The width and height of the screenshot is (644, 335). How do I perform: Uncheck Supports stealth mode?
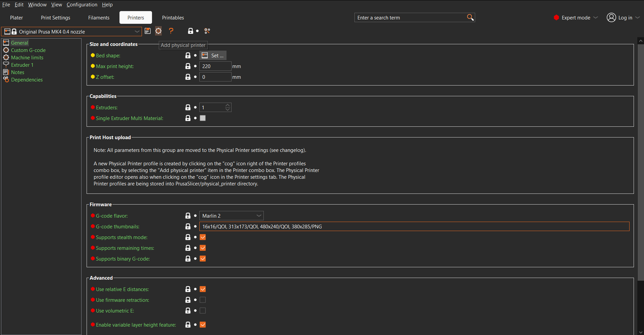point(203,237)
